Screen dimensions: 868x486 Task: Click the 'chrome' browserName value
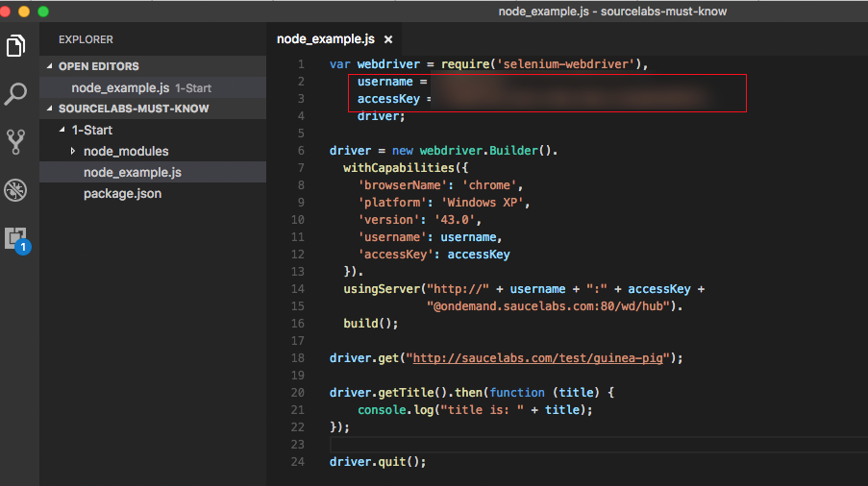tap(489, 185)
